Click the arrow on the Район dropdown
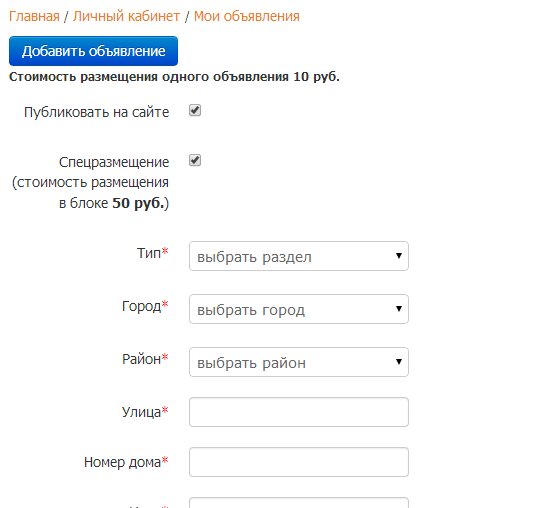Screen dimensions: 547x508 point(399,362)
